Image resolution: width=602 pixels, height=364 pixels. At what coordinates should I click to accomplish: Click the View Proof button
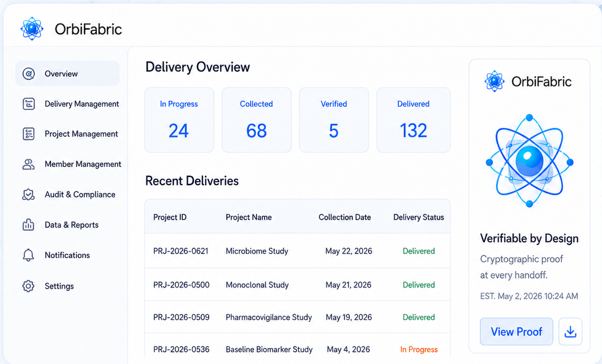coord(516,331)
